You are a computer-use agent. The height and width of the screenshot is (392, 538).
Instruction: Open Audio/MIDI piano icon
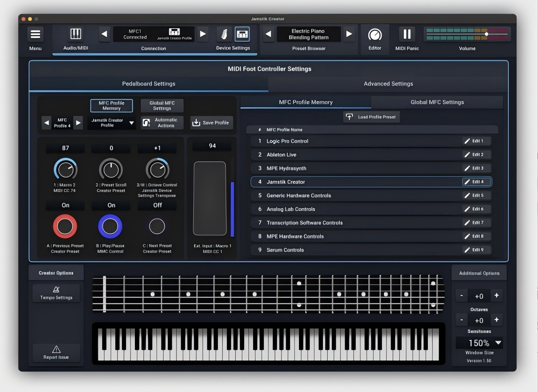[x=76, y=34]
